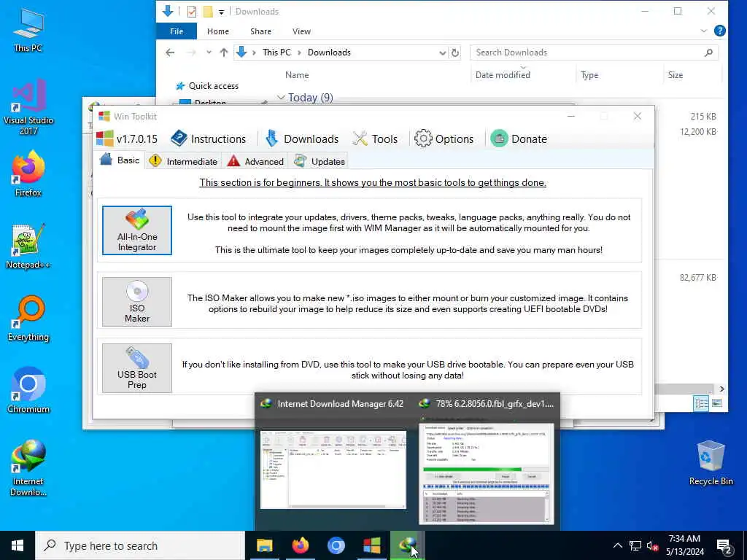Click the Win Toolkit v1.7.0.15 logo
747x560 pixels.
127,139
